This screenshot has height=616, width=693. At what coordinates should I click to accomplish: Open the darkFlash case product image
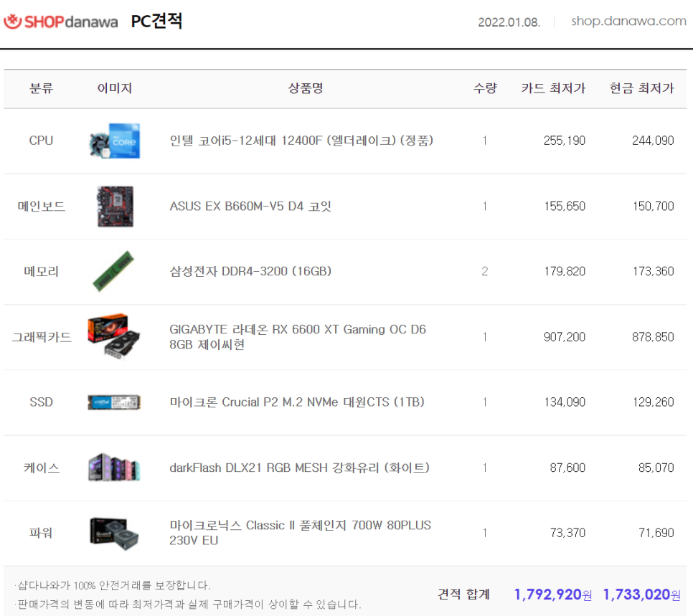[x=114, y=467]
